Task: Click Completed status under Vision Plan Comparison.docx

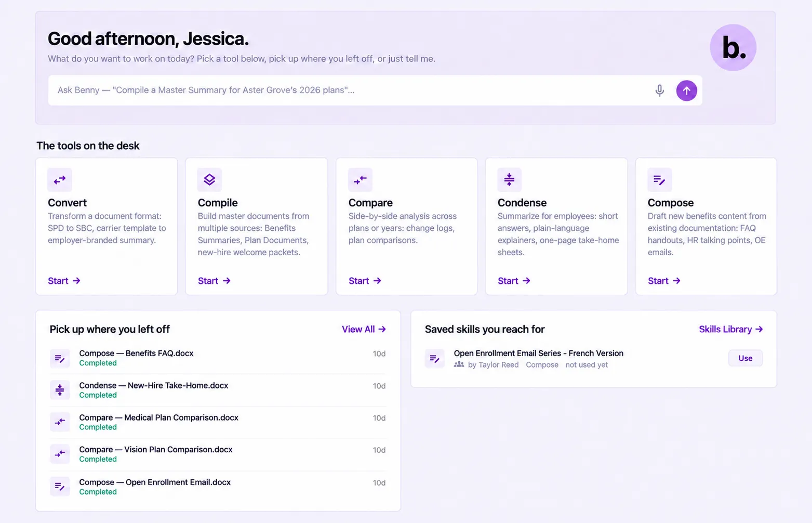Action: tap(98, 459)
